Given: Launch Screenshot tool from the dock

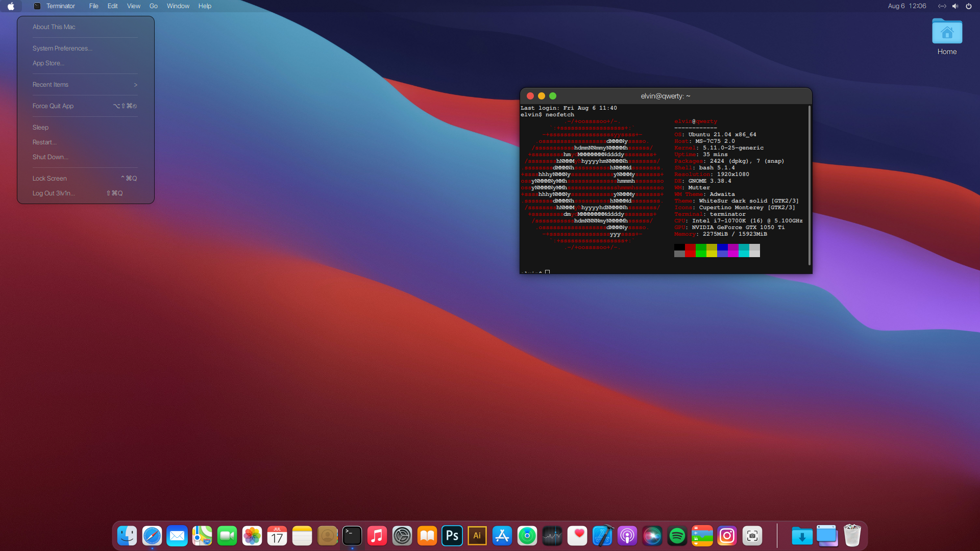Looking at the screenshot, I should coord(752,536).
